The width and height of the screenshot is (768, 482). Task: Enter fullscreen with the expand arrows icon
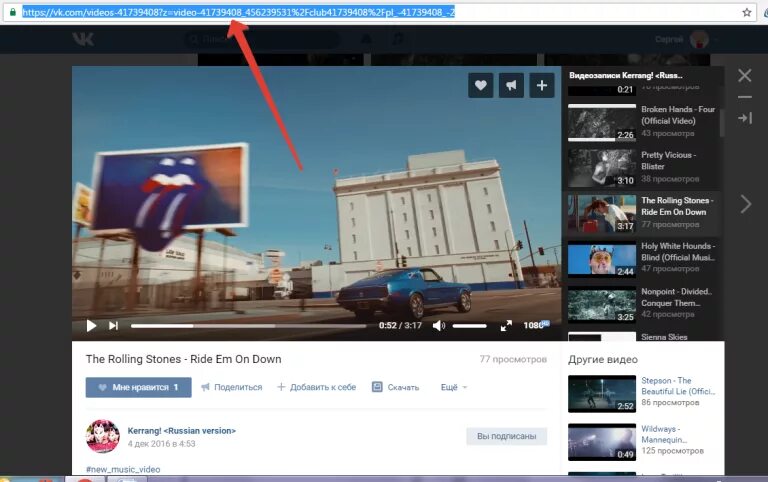[506, 325]
